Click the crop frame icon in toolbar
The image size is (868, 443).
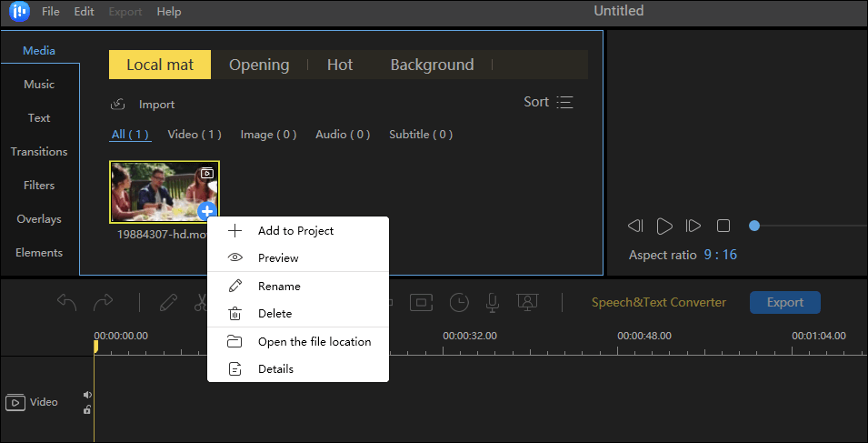coord(422,302)
